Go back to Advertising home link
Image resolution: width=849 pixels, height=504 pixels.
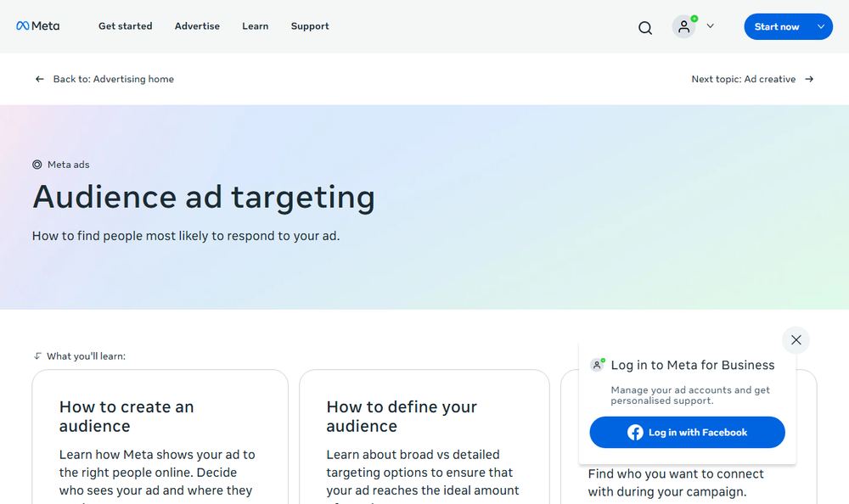pos(113,79)
